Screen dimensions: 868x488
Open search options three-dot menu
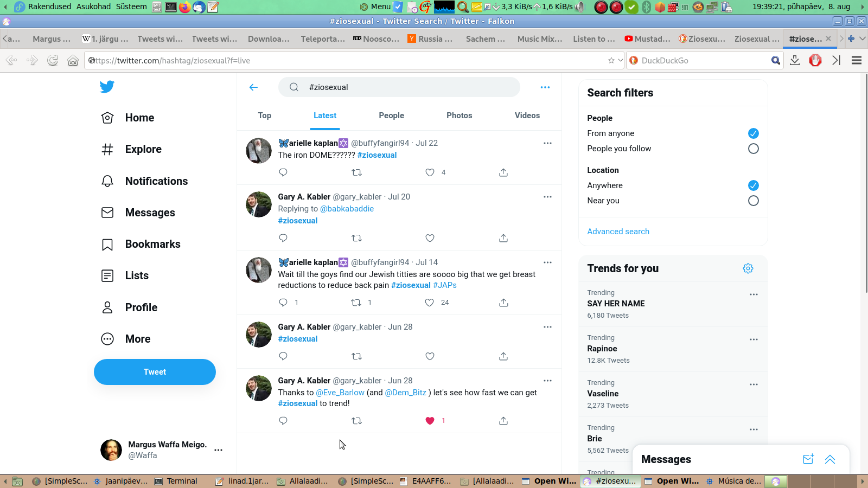[x=545, y=87]
